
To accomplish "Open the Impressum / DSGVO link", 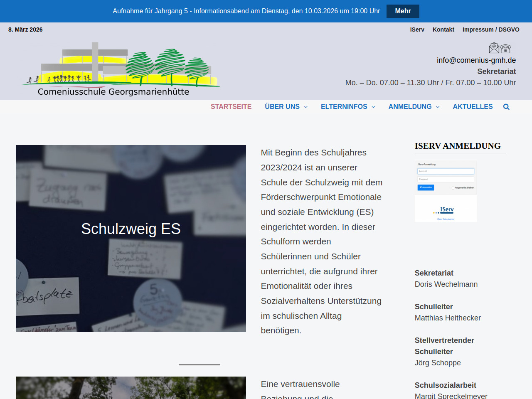I will click(491, 30).
